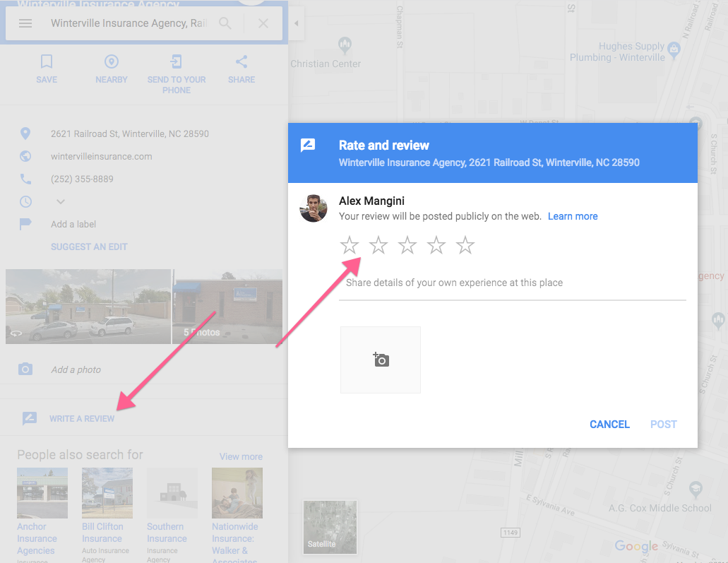Click the address location pin icon
The width and height of the screenshot is (728, 563).
point(25,134)
